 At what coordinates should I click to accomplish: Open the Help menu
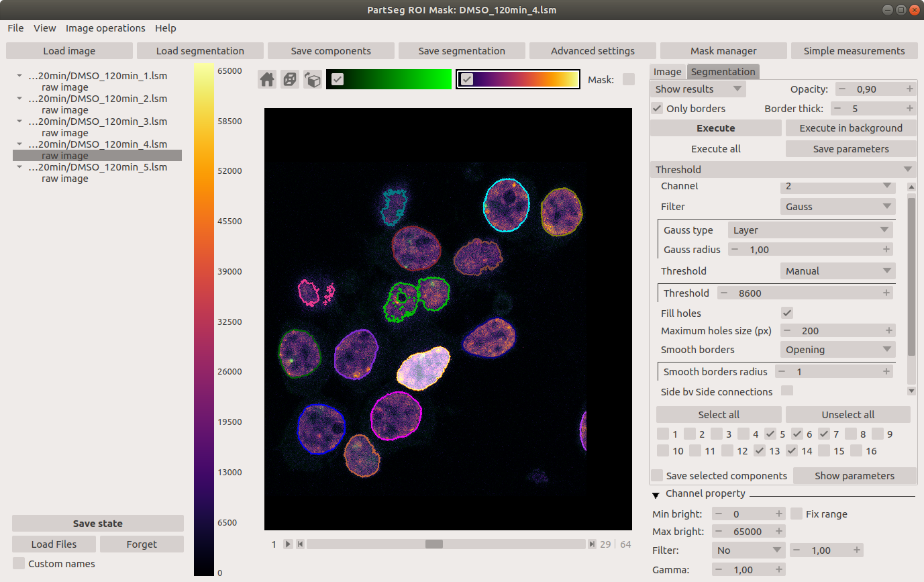tap(166, 28)
